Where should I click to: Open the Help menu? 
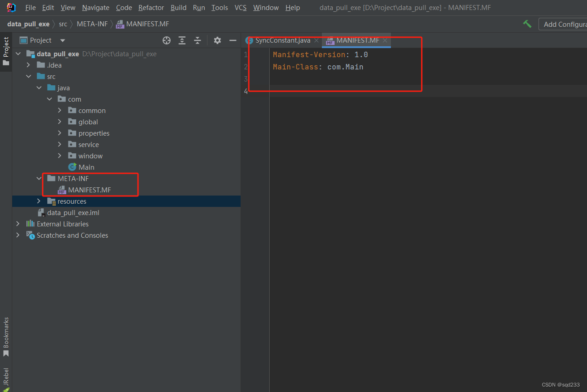[293, 7]
